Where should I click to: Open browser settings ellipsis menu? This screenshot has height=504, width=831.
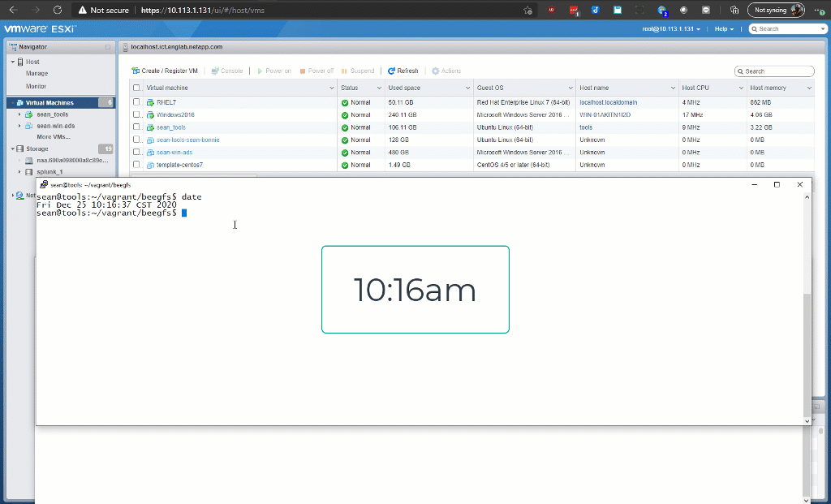pos(820,10)
